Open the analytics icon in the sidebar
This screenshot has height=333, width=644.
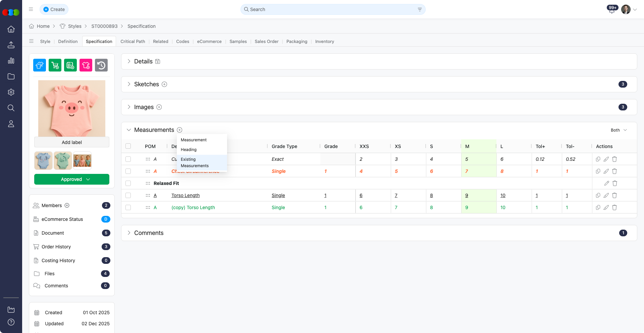point(11,61)
